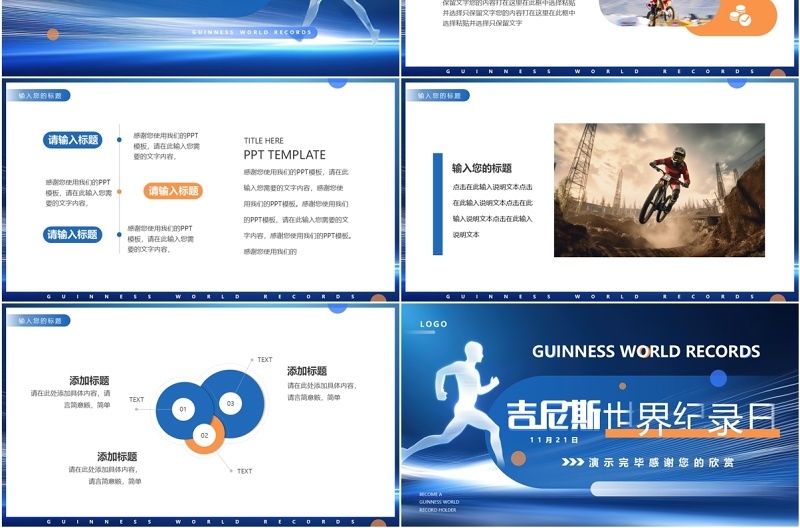Select bold 输入您的标题 heading beside bike photo
Viewport: 800px width, 528px height.
[x=482, y=168]
